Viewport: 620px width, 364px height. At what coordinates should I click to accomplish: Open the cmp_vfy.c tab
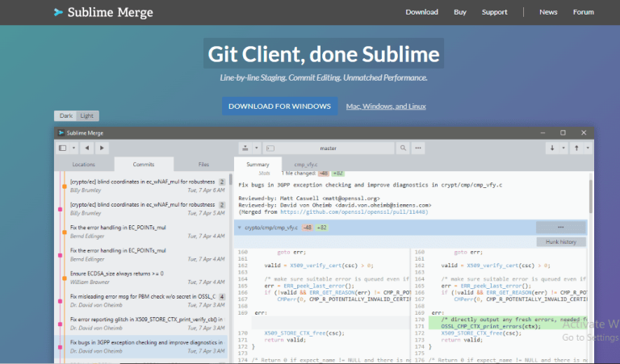306,164
